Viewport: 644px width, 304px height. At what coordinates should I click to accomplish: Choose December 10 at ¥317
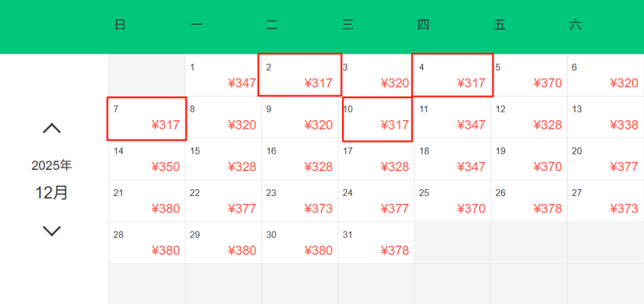click(377, 118)
